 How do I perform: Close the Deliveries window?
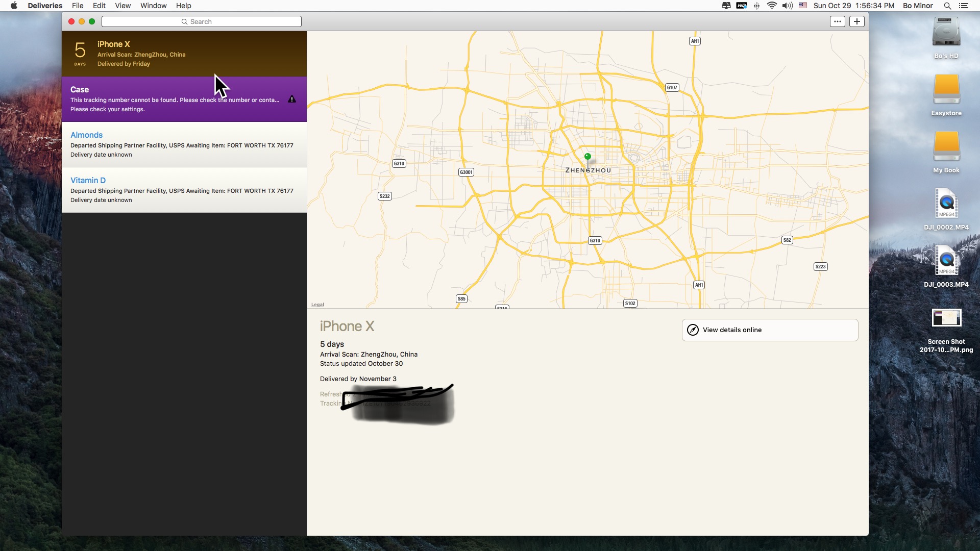[x=71, y=21]
